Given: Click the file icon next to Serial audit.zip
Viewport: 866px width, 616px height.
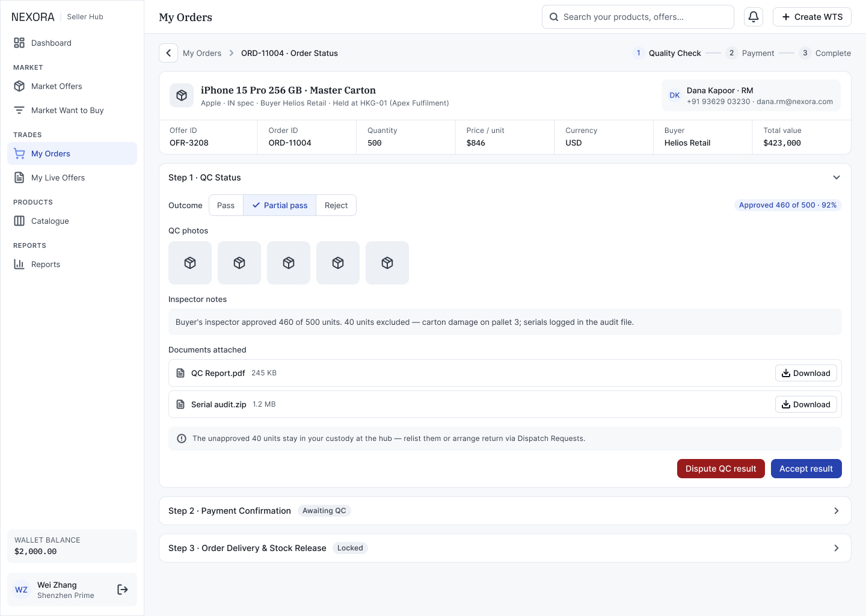Looking at the screenshot, I should tap(180, 404).
